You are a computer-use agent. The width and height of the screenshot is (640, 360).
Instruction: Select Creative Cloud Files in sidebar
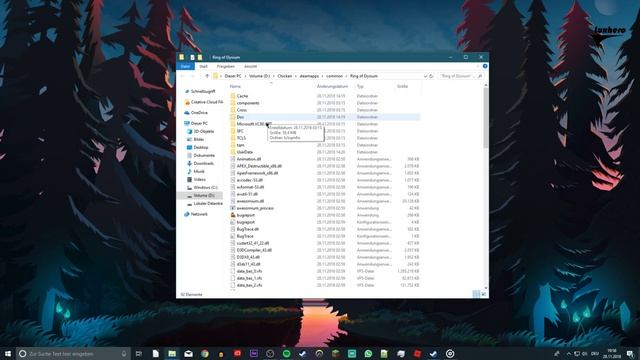[204, 102]
